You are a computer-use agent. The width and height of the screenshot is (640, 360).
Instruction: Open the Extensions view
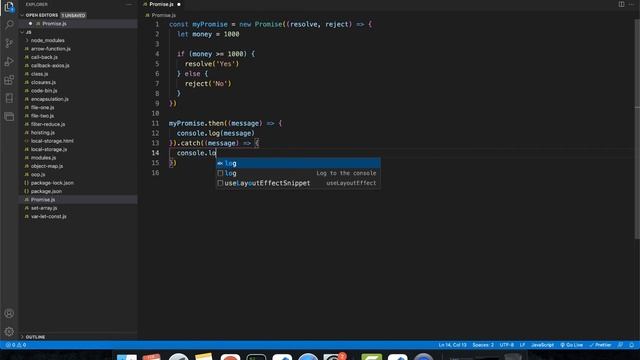coord(9,80)
